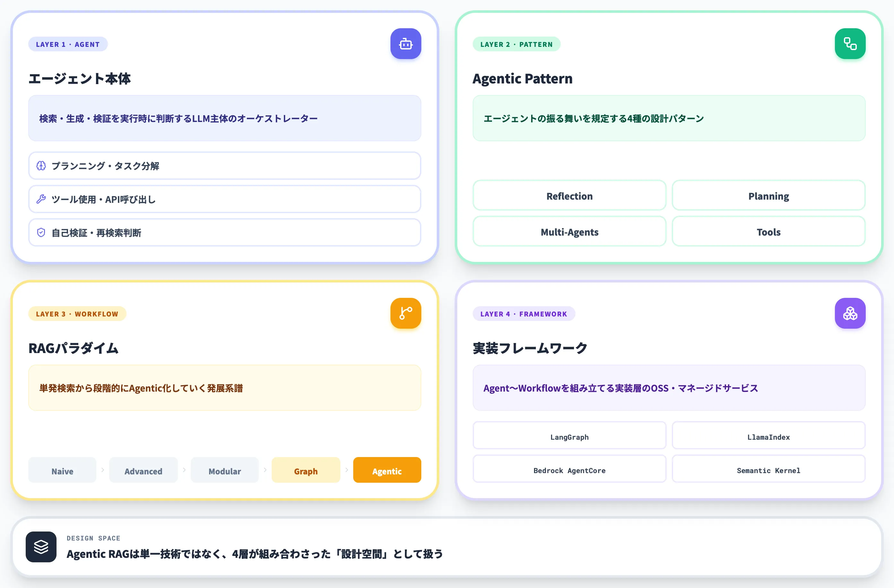Click the 実装フレームワーク heading

(530, 348)
